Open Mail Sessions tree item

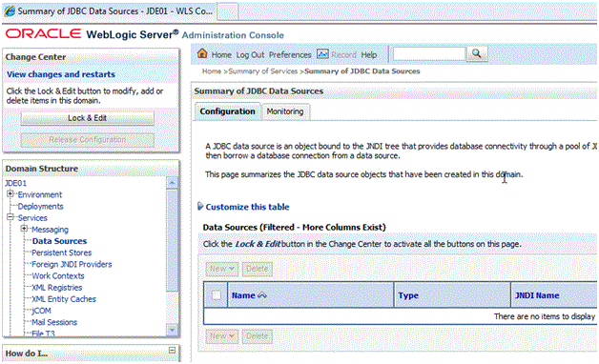point(54,322)
